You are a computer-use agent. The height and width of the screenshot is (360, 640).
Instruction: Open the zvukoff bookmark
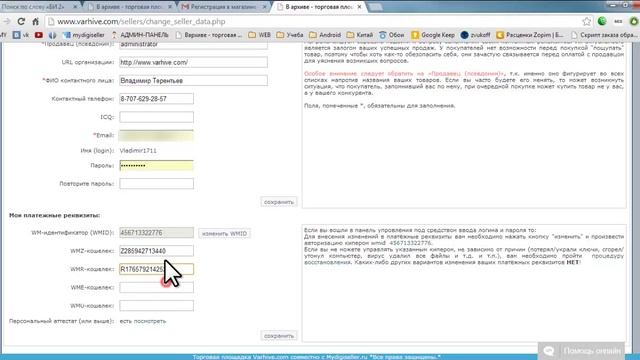[476, 35]
